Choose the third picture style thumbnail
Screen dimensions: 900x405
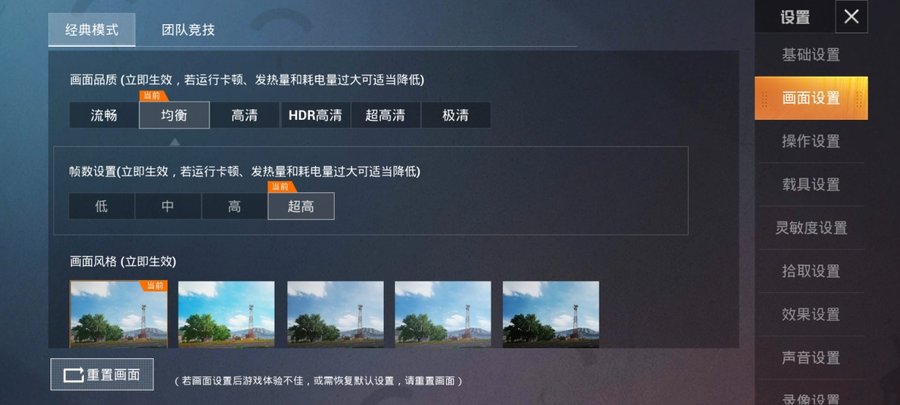click(x=335, y=314)
